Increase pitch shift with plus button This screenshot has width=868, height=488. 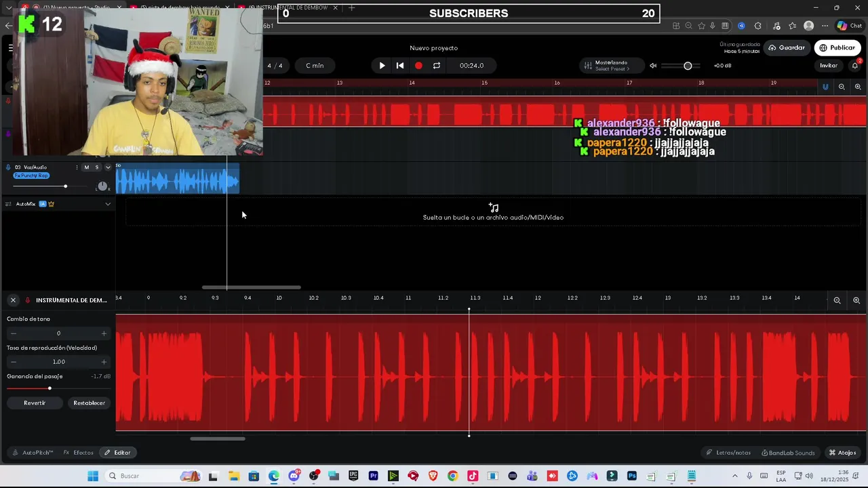(x=104, y=333)
